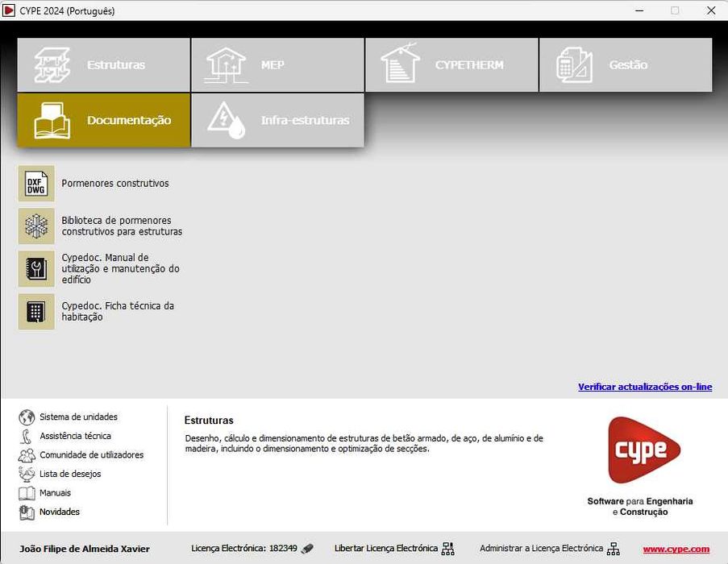Click the phone icon for Assistência técnica
Screen dimensions: 728x564
click(27, 436)
